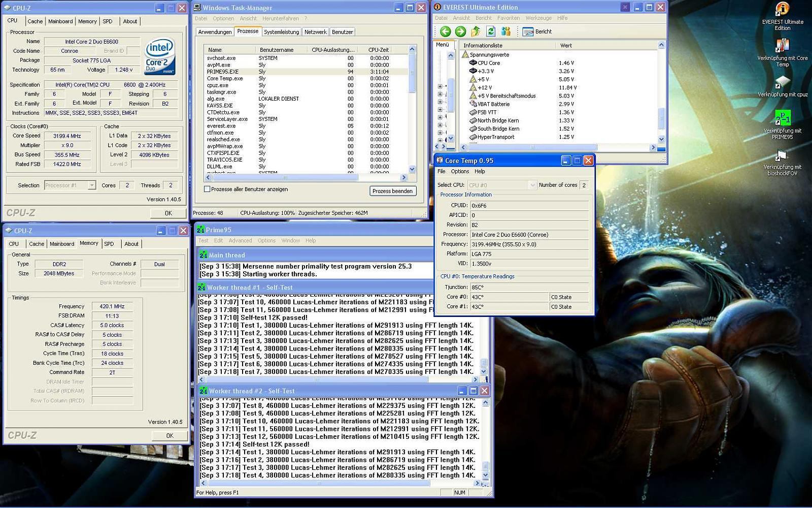
Task: Click icon beside VBAT Batterie row
Action: (473, 104)
